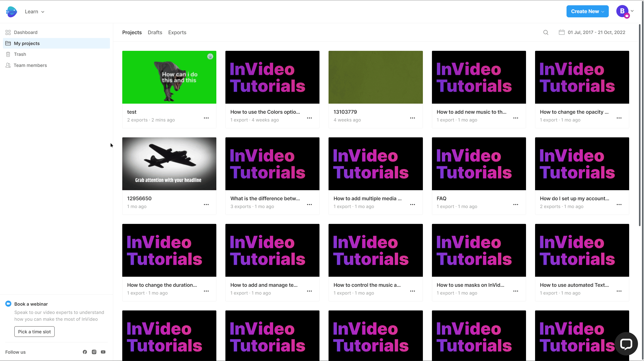Click the title 'How to add multiple media ...'

click(x=368, y=198)
